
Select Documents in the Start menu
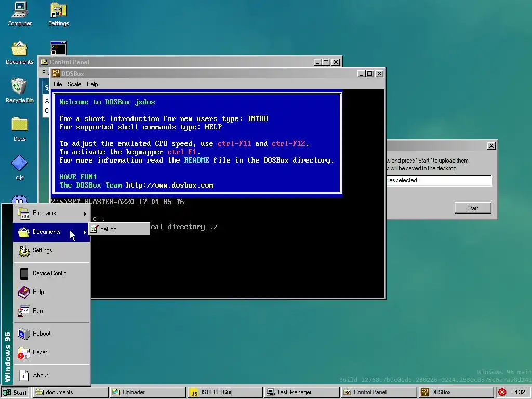(51, 232)
